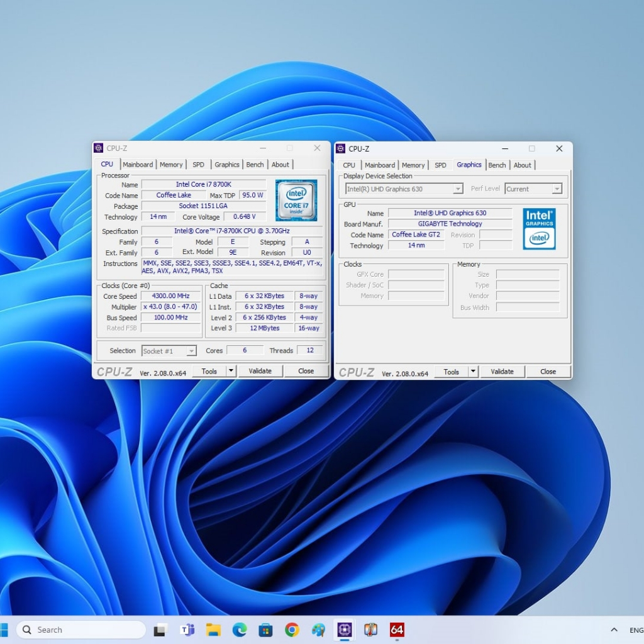Screen dimensions: 644x644
Task: Open File Explorer from the taskbar
Action: pyautogui.click(x=213, y=630)
